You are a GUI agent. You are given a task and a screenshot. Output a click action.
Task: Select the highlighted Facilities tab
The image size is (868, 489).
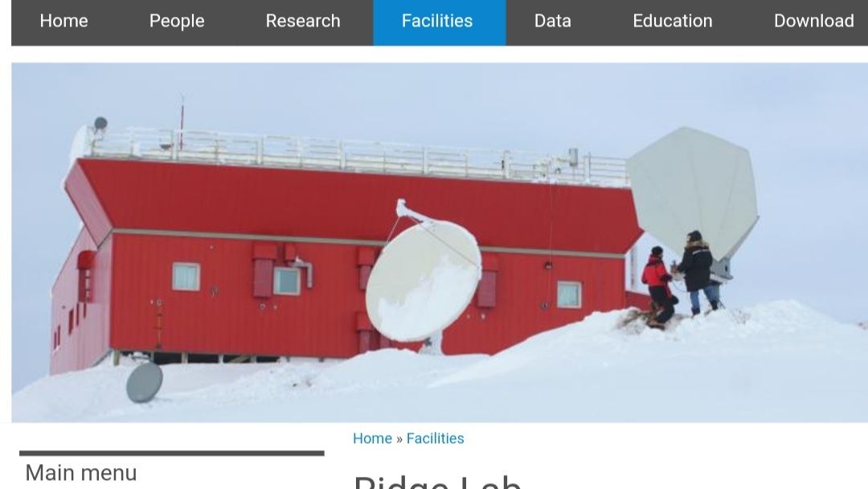click(439, 23)
